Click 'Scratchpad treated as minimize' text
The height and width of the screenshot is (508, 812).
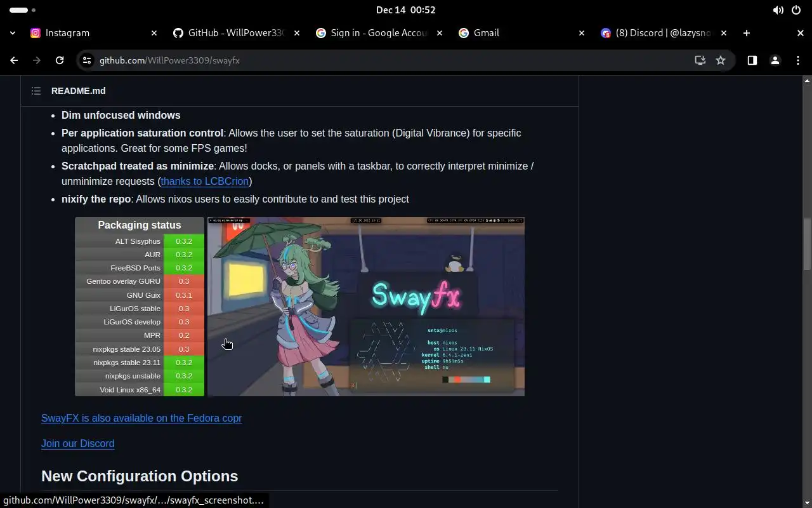pos(138,166)
